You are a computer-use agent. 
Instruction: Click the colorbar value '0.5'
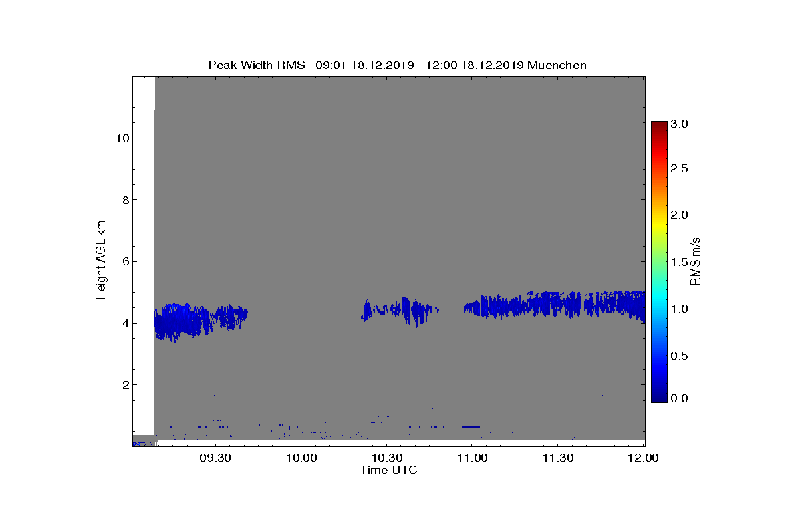(679, 356)
